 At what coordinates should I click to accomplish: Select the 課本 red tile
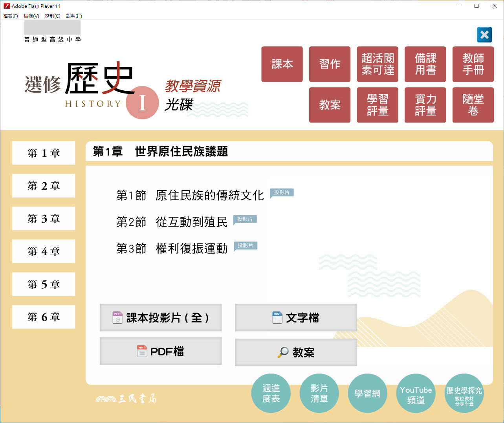[282, 64]
